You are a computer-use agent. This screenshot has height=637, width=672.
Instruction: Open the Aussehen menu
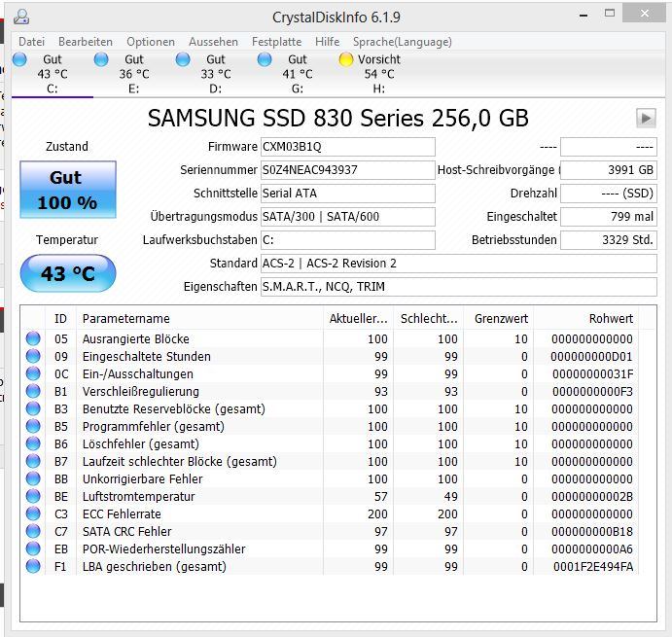(x=213, y=42)
